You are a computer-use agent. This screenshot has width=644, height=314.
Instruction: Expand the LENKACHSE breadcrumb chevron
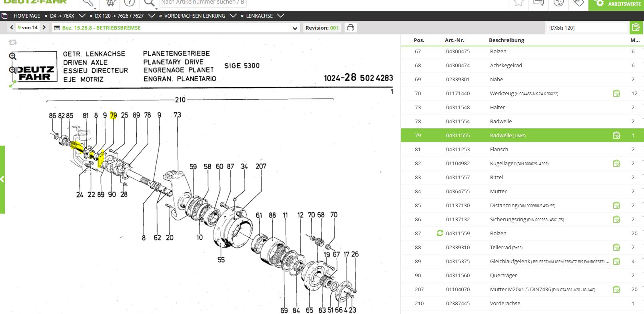point(281,16)
